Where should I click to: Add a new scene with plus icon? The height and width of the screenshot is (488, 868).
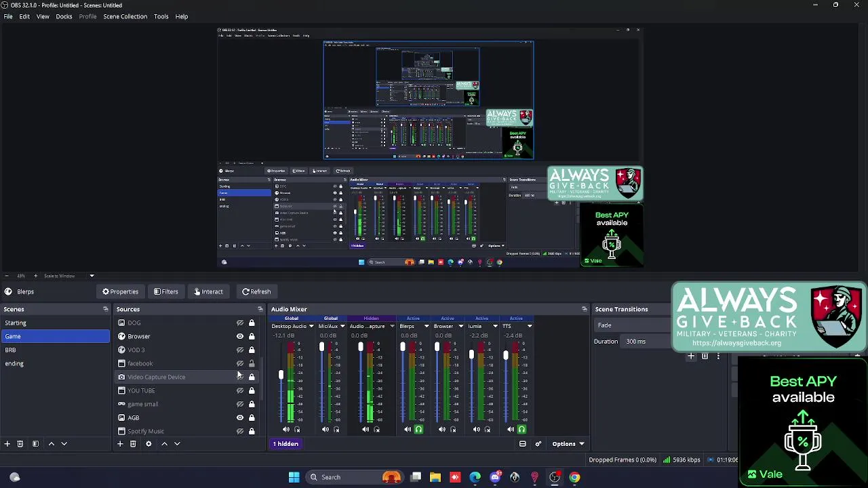tap(7, 444)
